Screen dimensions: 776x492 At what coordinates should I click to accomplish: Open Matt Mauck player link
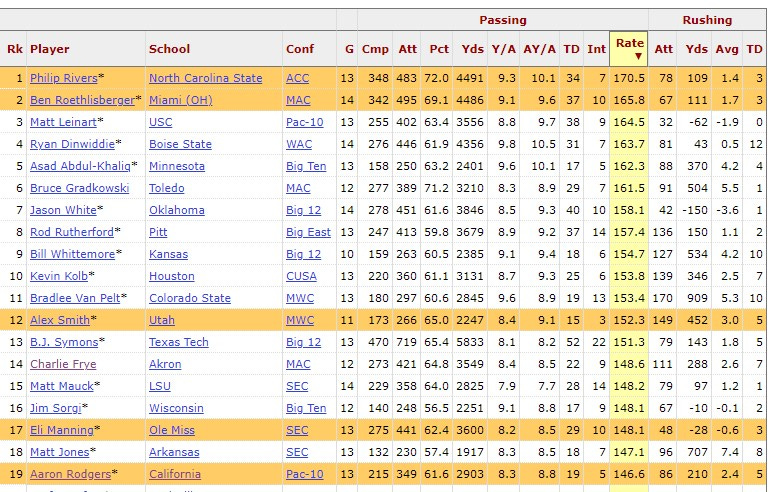pyautogui.click(x=61, y=386)
